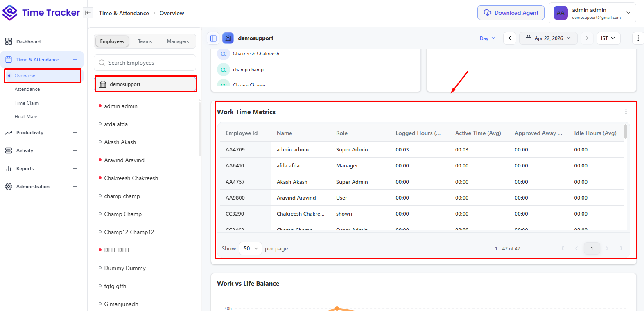
Task: Collapse the sidebar with the arrow icon
Action: coord(88,13)
